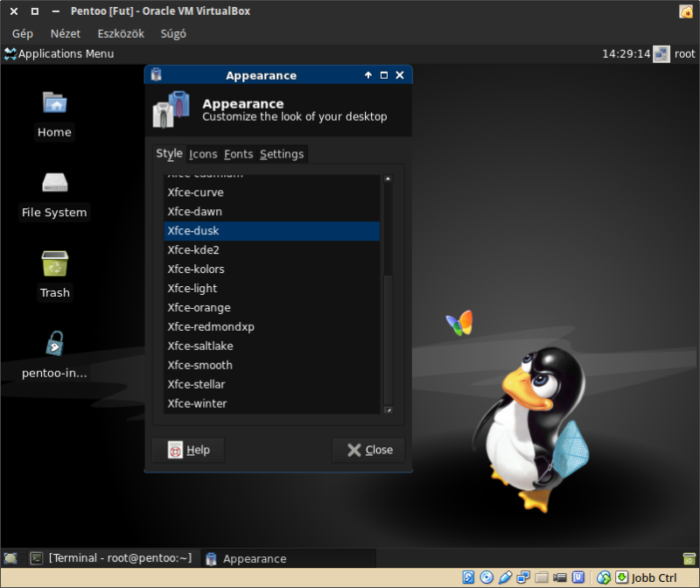Viewport: 700px width, 588px height.
Task: Click the VirtualBox icon in title bar corner
Action: (x=686, y=11)
